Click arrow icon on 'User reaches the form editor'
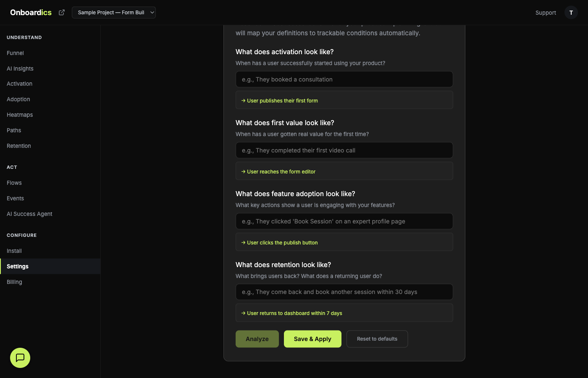The height and width of the screenshot is (378, 588). [243, 171]
